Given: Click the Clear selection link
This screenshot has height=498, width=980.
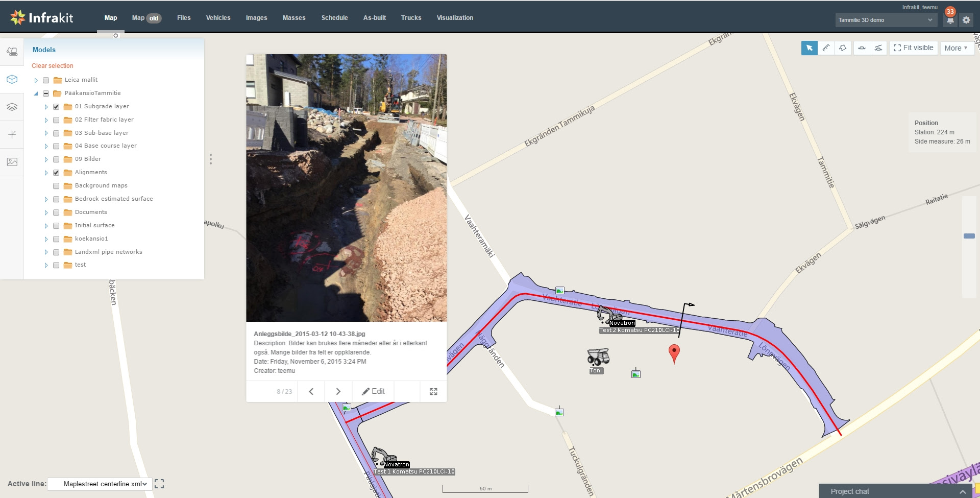Looking at the screenshot, I should click(53, 66).
